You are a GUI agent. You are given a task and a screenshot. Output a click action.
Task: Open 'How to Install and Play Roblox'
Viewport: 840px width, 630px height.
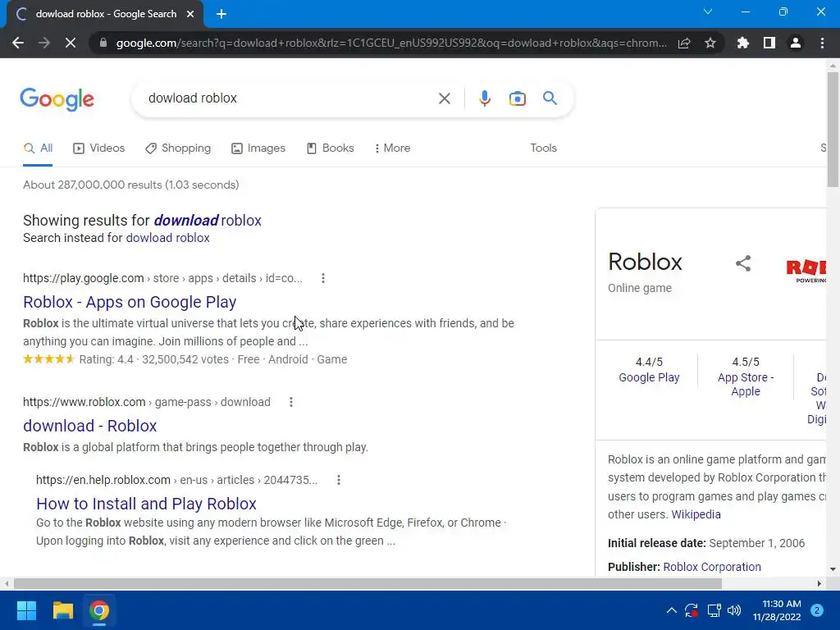pos(146,504)
